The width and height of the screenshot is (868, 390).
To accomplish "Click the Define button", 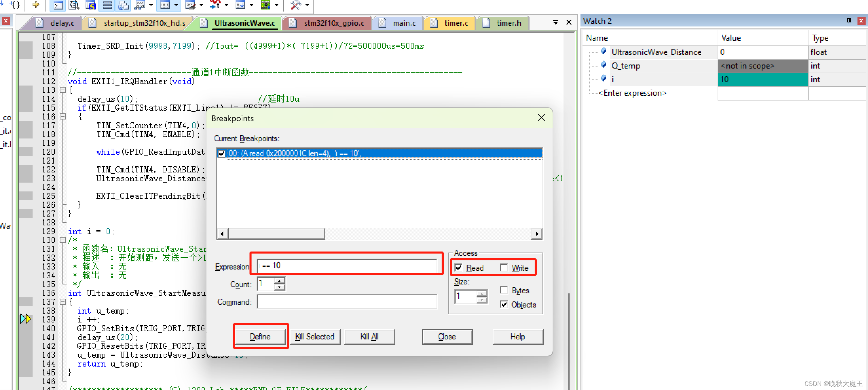I will pyautogui.click(x=260, y=336).
